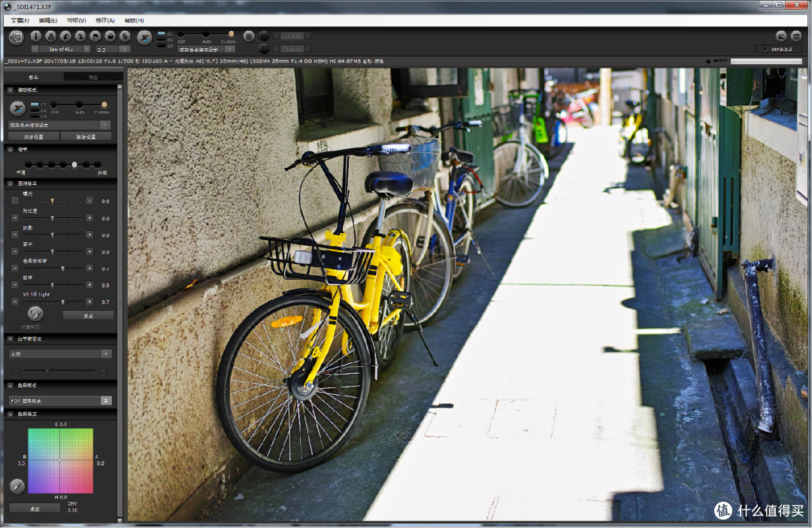Image resolution: width=812 pixels, height=528 pixels.
Task: Open the first menu (File) in menu bar
Action: point(20,21)
